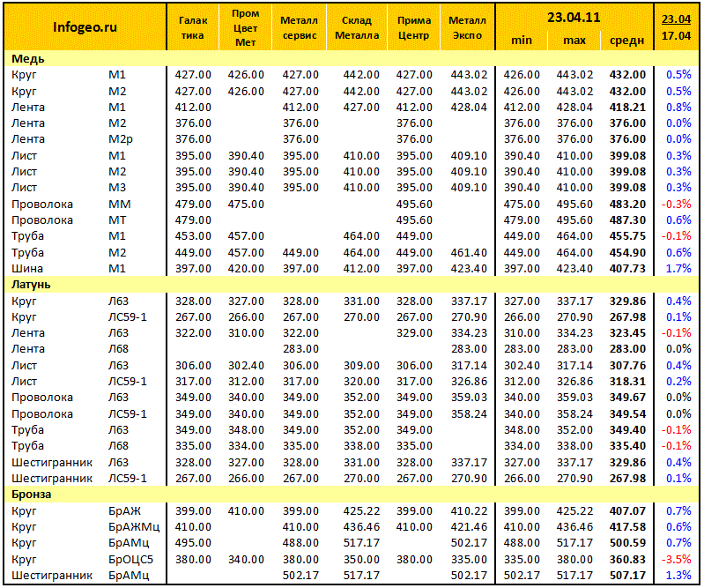Select the Галактика column header
Viewport: 704px width, 588px height.
coord(193,27)
